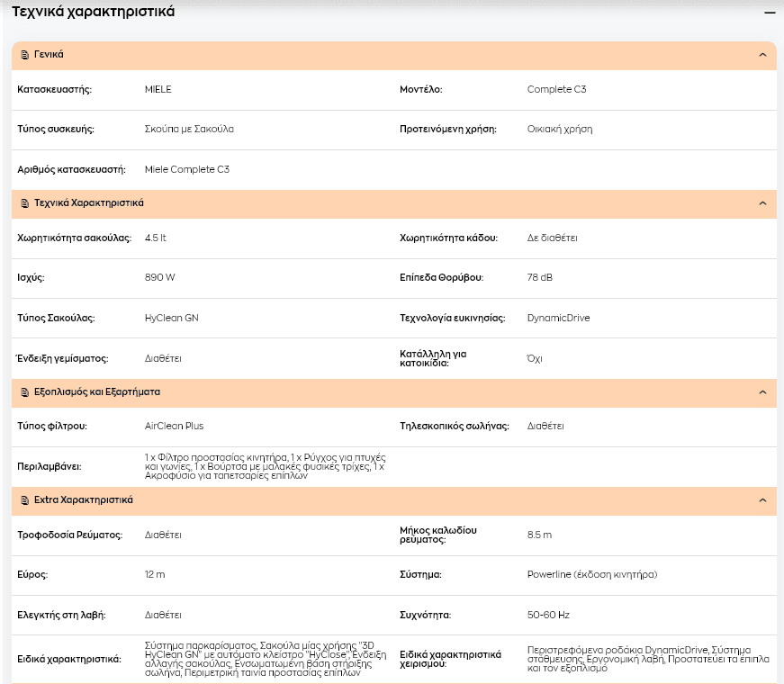Click the document icon beside Εξοπλισμός και Εξαρτήματα

click(x=25, y=392)
